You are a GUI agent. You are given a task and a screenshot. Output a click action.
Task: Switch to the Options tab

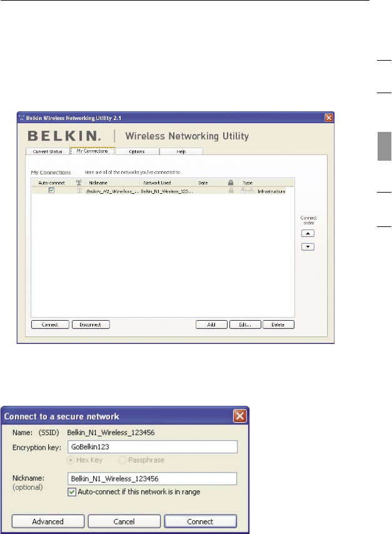[137, 151]
